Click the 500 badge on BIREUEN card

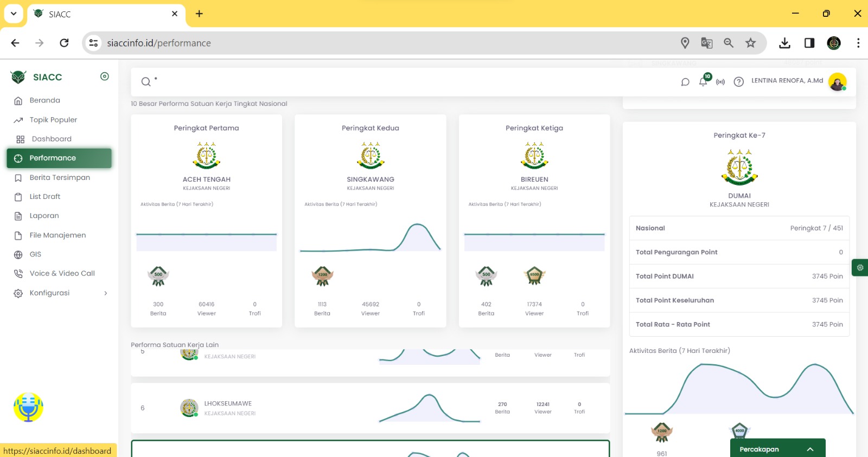point(486,276)
